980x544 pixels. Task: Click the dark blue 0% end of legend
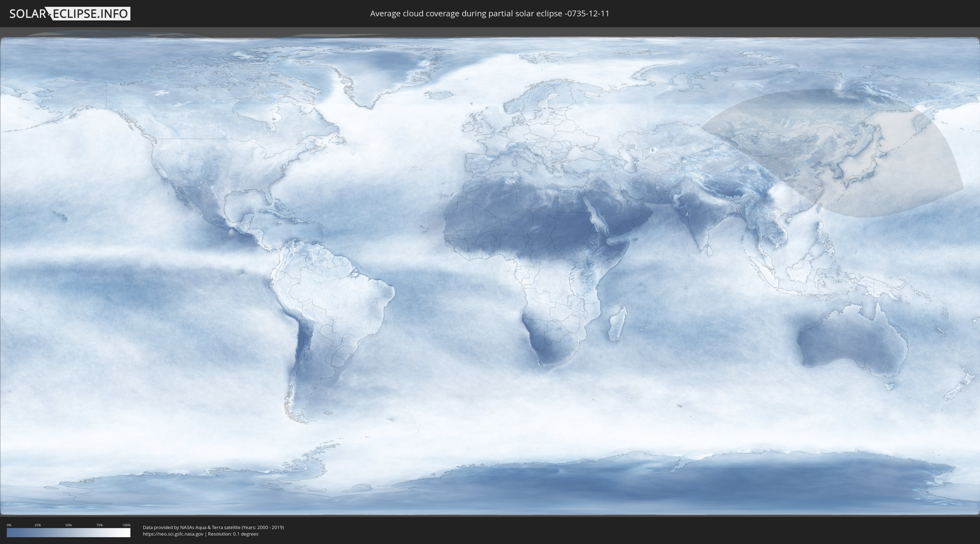click(10, 532)
